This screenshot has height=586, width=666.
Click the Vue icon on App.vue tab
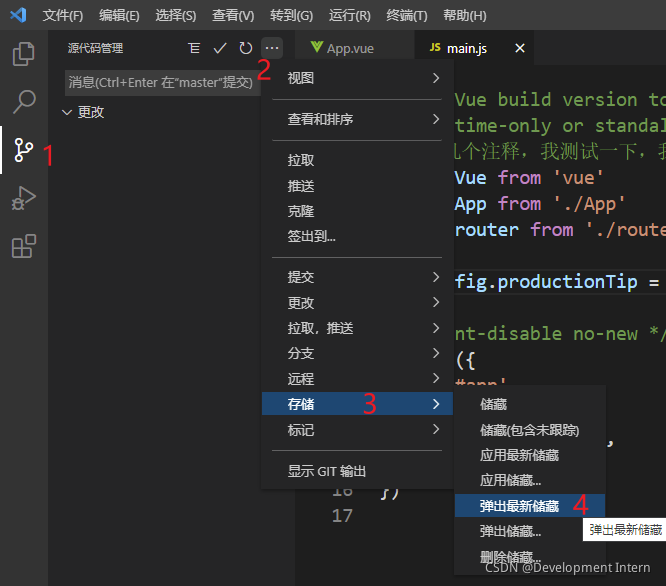pyautogui.click(x=316, y=47)
